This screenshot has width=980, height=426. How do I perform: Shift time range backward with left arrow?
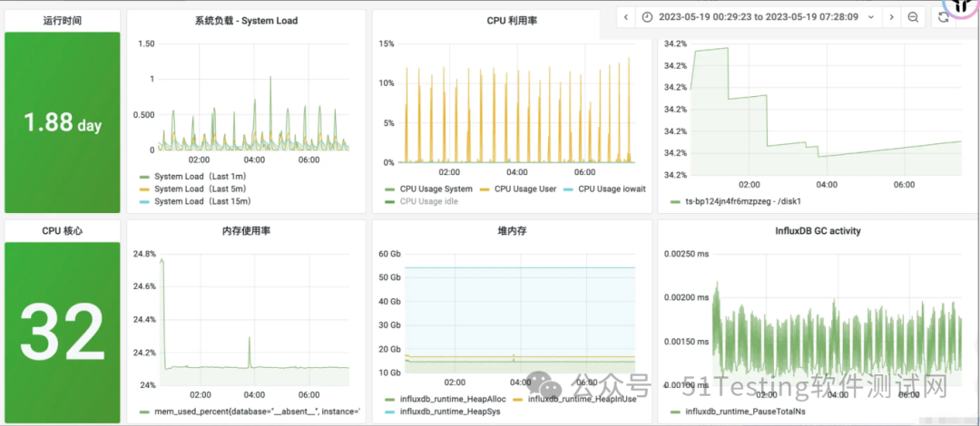[625, 17]
